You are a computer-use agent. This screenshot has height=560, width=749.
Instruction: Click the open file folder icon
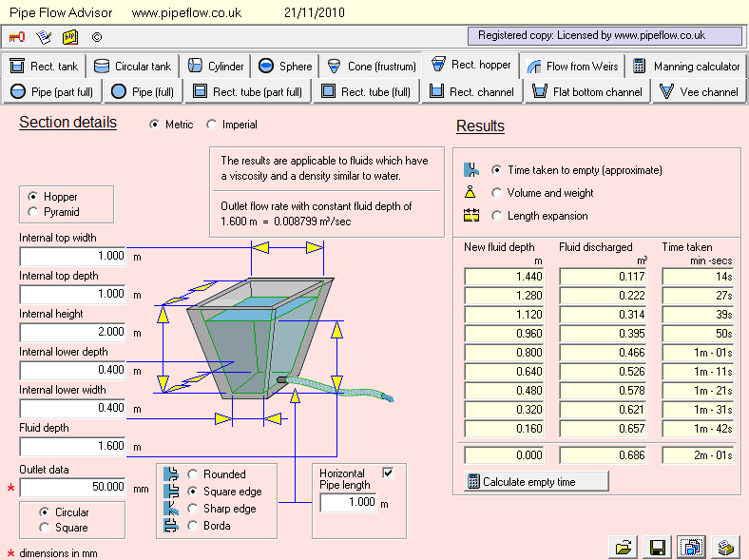point(624,547)
